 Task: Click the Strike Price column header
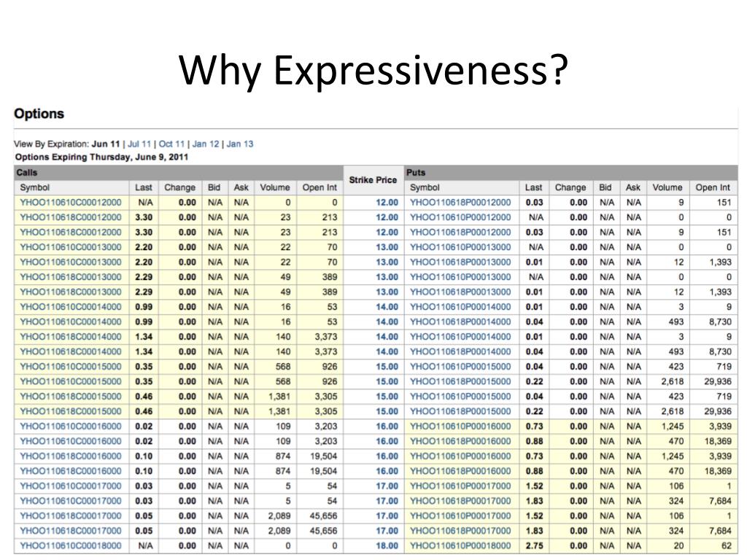pyautogui.click(x=373, y=180)
